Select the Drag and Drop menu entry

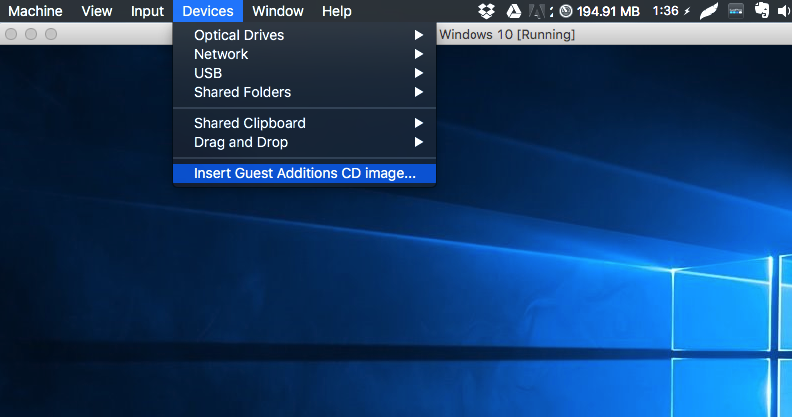[305, 142]
